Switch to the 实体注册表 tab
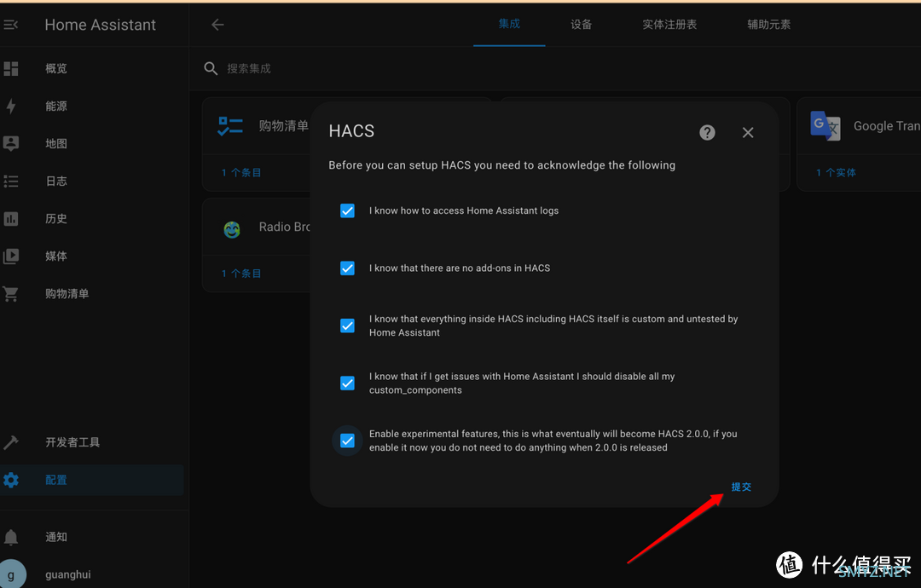 point(669,25)
